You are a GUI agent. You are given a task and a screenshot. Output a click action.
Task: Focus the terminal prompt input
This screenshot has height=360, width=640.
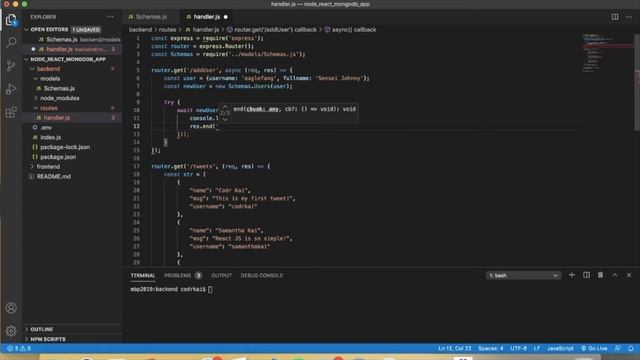(x=210, y=289)
